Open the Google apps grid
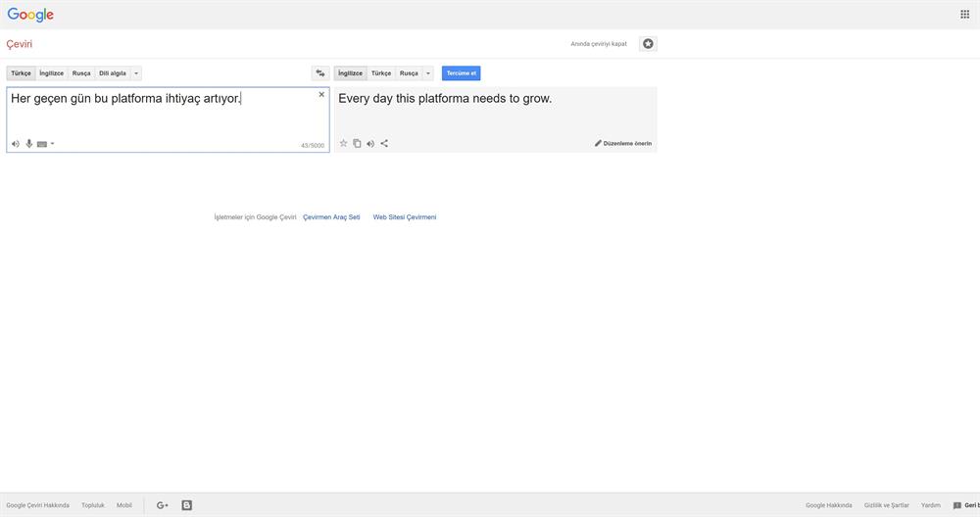 pos(965,15)
